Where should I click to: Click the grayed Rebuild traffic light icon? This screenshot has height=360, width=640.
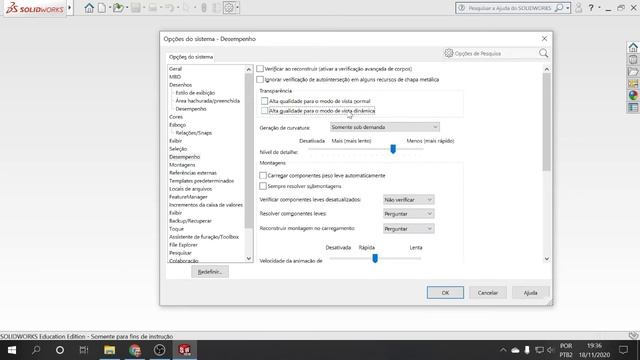(x=204, y=8)
